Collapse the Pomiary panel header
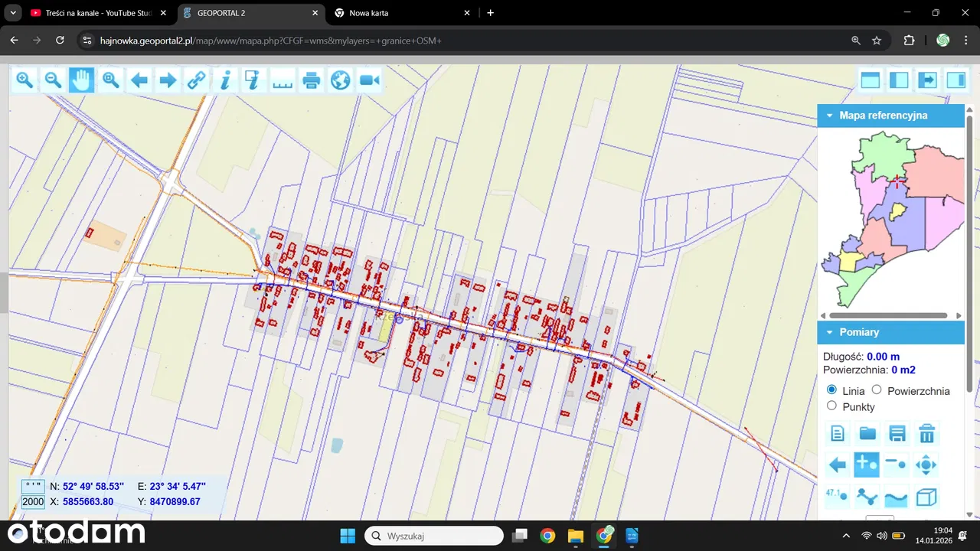The image size is (980, 551). [829, 332]
